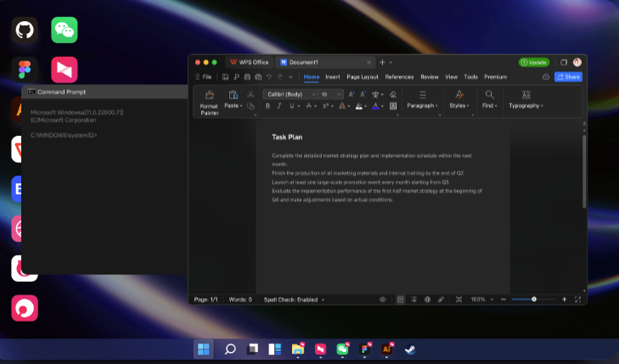Click the Save icon in quick toolbar
This screenshot has height=364, width=619.
click(225, 77)
